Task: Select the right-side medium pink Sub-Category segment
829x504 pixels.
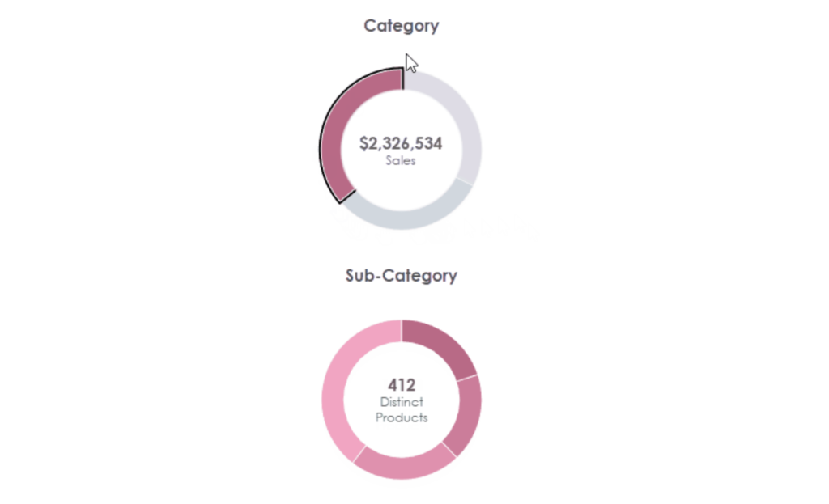Action: click(468, 414)
